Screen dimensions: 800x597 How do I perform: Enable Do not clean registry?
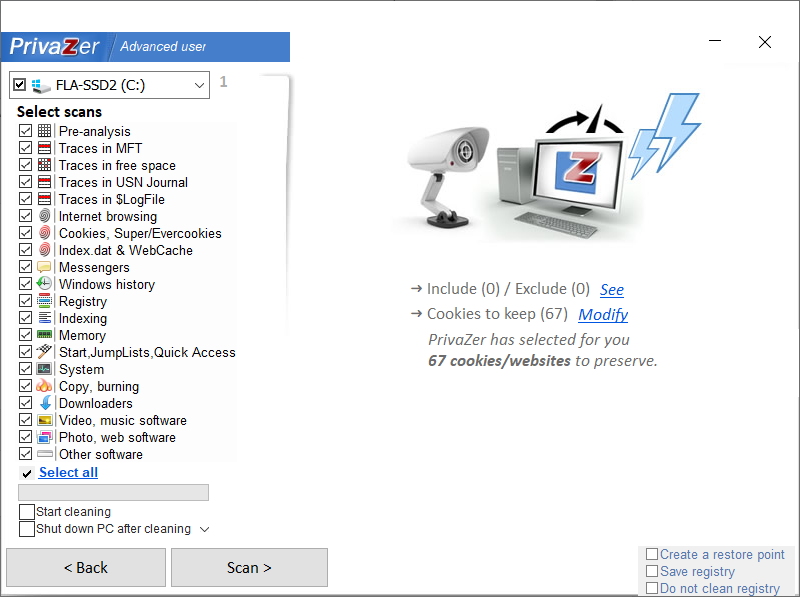coord(652,588)
